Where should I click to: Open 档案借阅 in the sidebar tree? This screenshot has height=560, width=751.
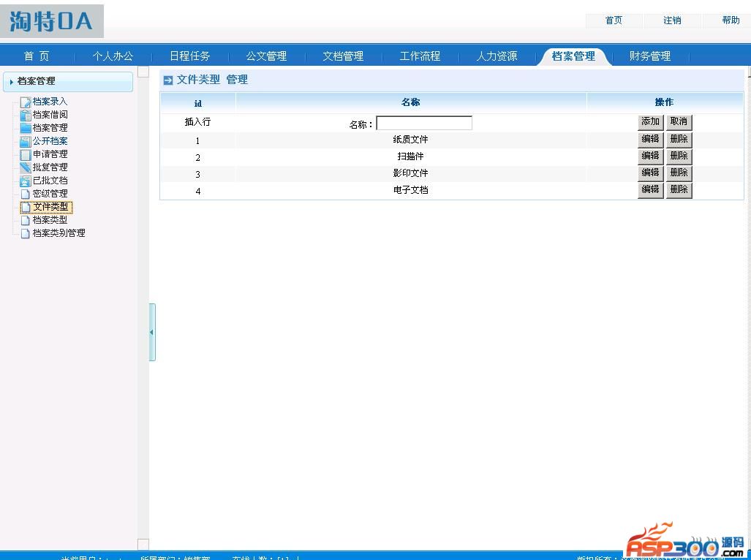click(x=50, y=115)
